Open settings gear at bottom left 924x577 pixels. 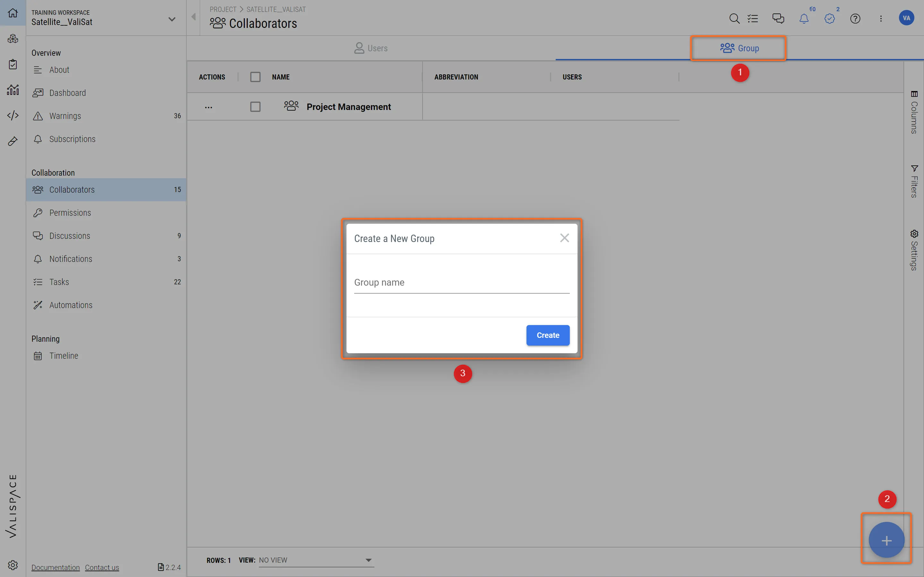tap(13, 565)
